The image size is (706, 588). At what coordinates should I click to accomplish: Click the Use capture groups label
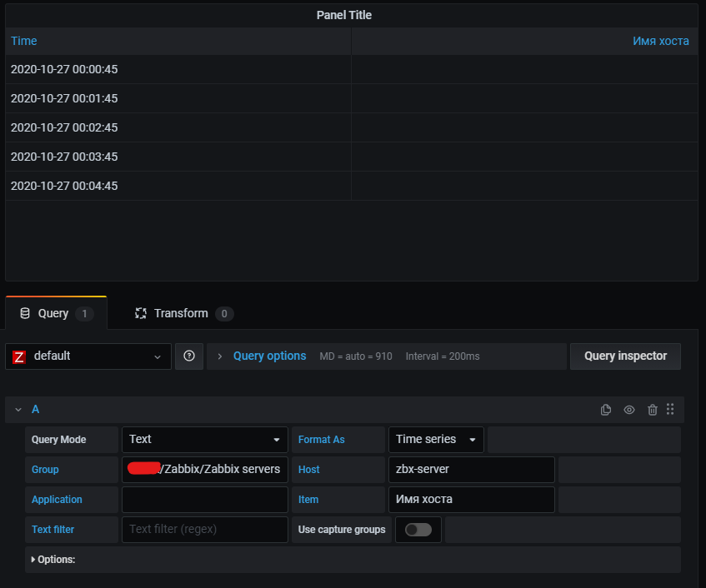click(342, 530)
